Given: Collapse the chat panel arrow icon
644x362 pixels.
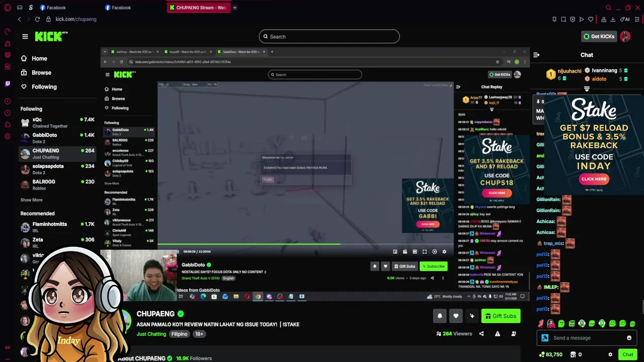Looking at the screenshot, I should [x=536, y=55].
